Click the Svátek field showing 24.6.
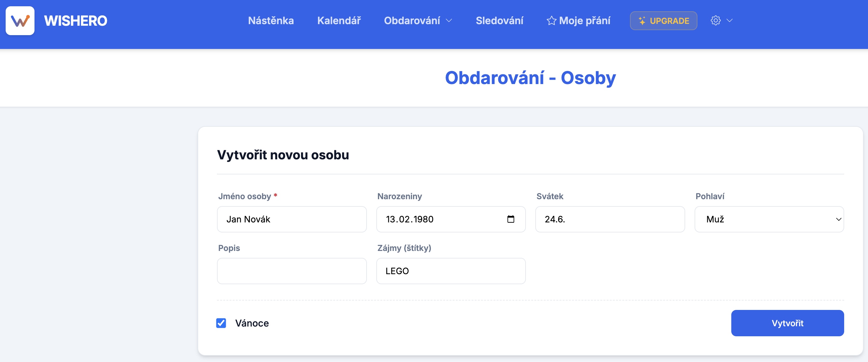 point(610,219)
